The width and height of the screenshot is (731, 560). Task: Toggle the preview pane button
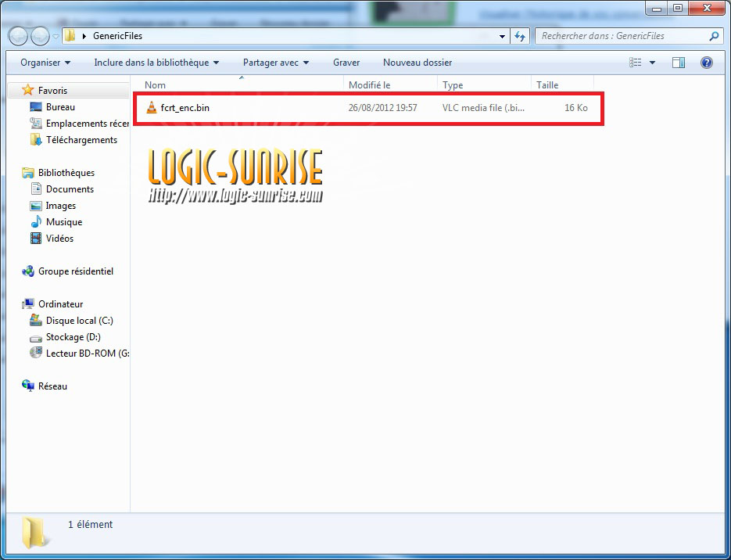coord(679,63)
